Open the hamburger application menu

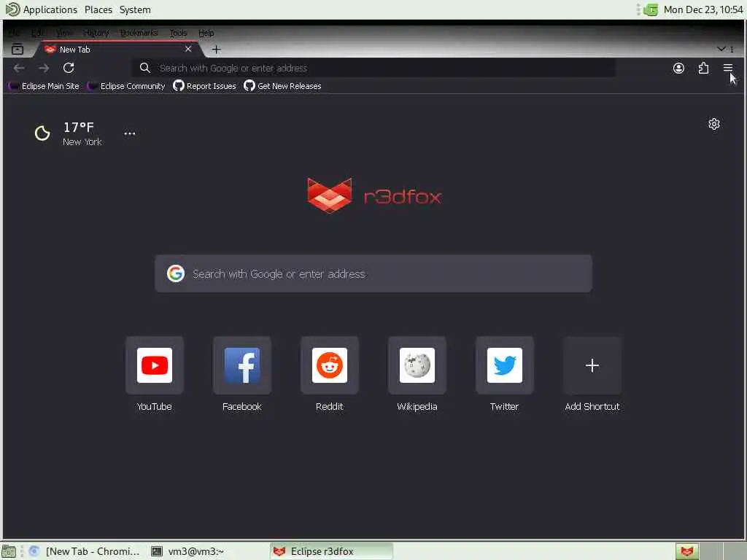tap(727, 68)
